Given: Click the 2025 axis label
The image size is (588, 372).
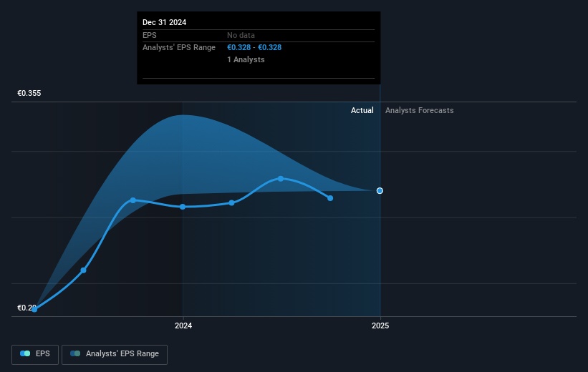Looking at the screenshot, I should 380,325.
